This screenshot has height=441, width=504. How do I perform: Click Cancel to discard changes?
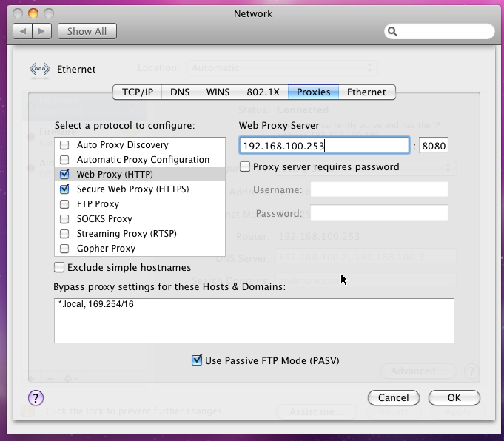click(x=393, y=397)
